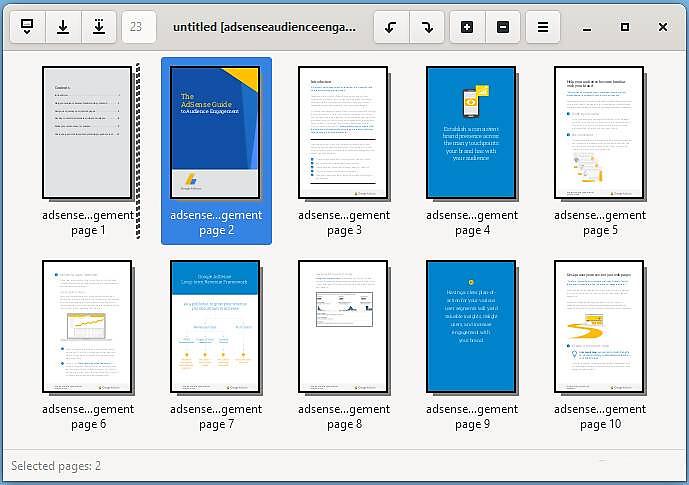Screen dimensions: 689x485
Task: Select page 3 Introduction thumbnail
Action: (x=343, y=133)
